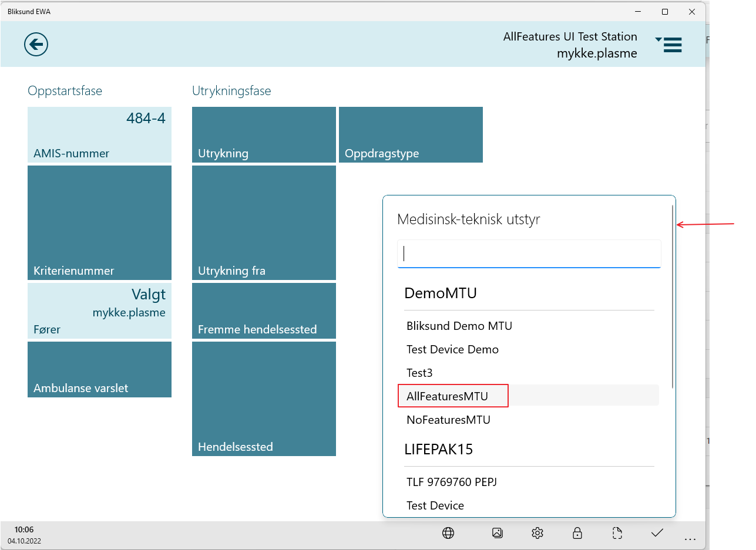The width and height of the screenshot is (756, 550).
Task: Open the Utrykning fra tile
Action: (264, 222)
